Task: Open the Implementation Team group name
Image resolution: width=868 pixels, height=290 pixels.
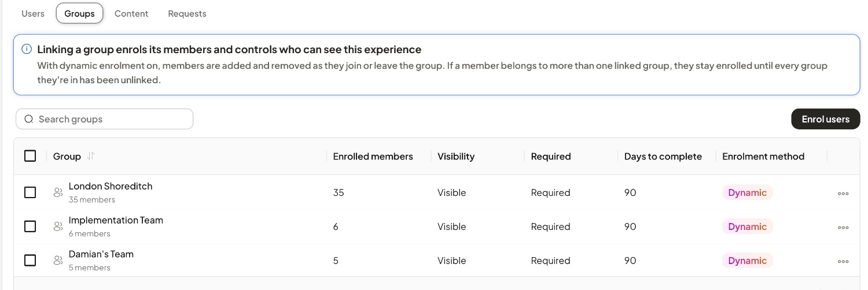Action: (x=116, y=220)
